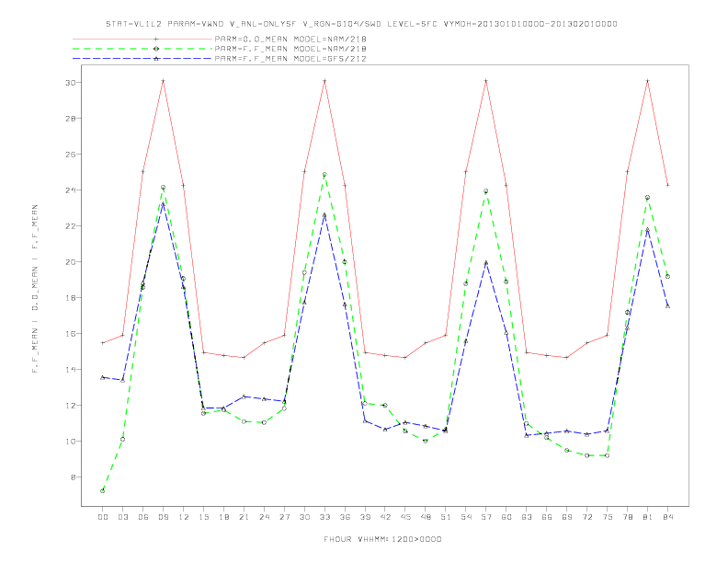Click y-axis tick label 22
This screenshot has height=563, width=728.
click(x=71, y=225)
